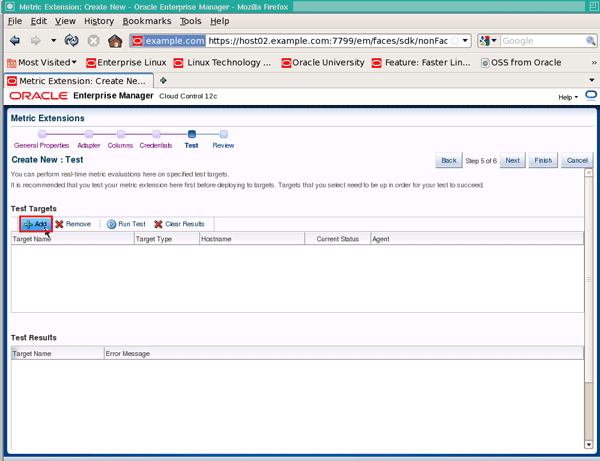This screenshot has width=600, height=461.
Task: Open the list all tabs dropdown
Action: [592, 80]
